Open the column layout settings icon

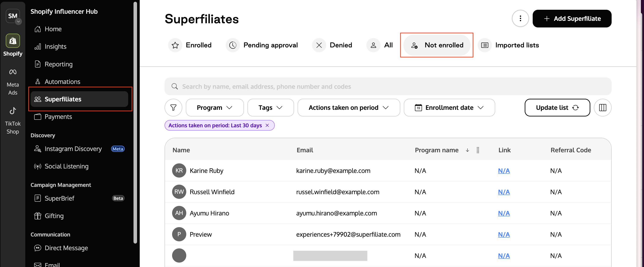pyautogui.click(x=603, y=108)
